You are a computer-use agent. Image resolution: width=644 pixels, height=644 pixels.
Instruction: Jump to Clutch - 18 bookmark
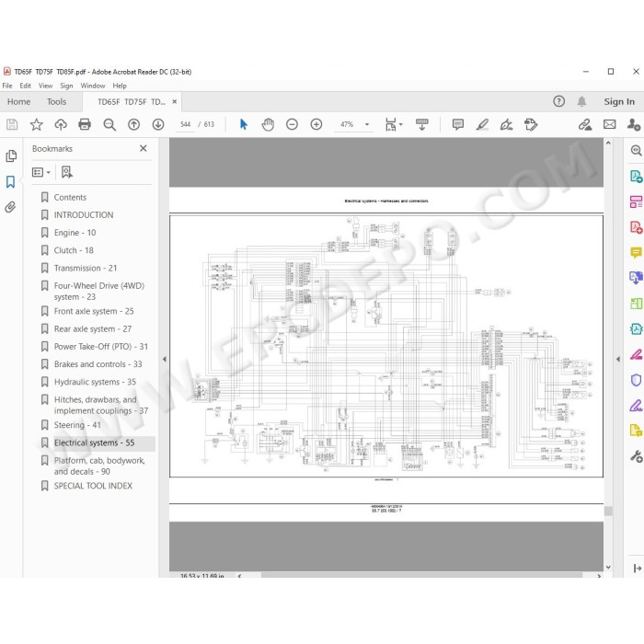point(74,250)
